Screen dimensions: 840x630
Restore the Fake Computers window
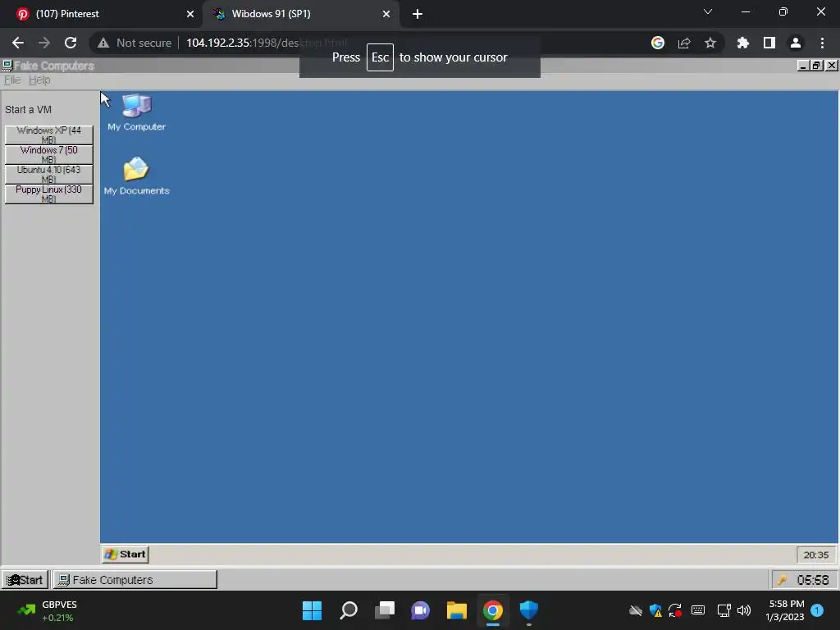pos(816,66)
